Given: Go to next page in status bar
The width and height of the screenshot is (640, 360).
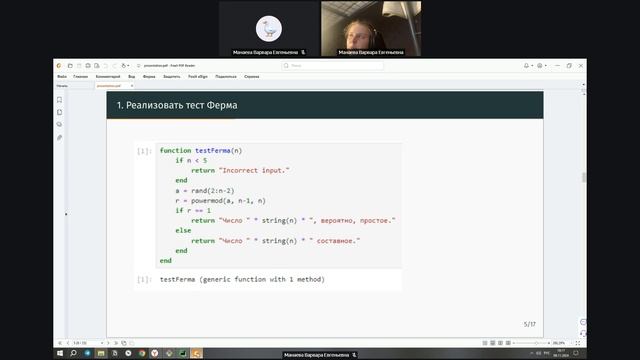Looking at the screenshot, I should click(109, 343).
